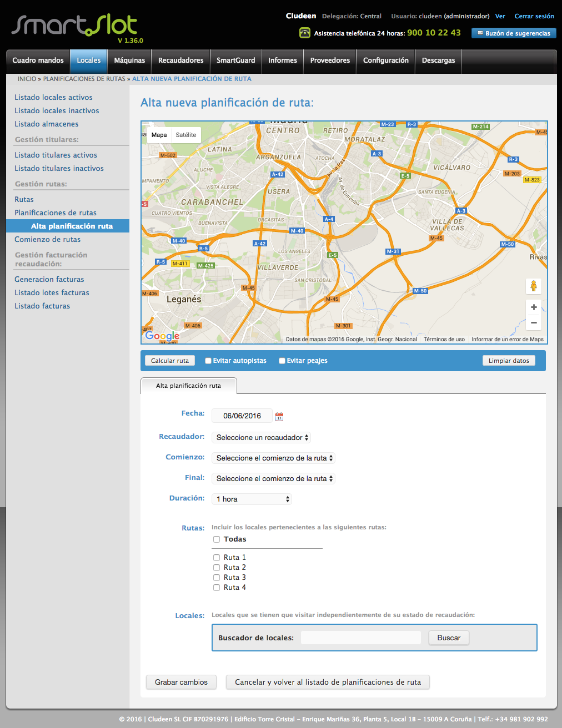Image resolution: width=562 pixels, height=728 pixels.
Task: Click Grabar cambios button
Action: point(182,682)
